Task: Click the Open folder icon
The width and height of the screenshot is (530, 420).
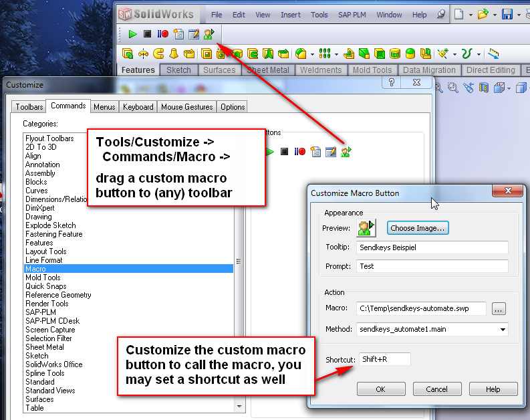Action: tap(483, 15)
